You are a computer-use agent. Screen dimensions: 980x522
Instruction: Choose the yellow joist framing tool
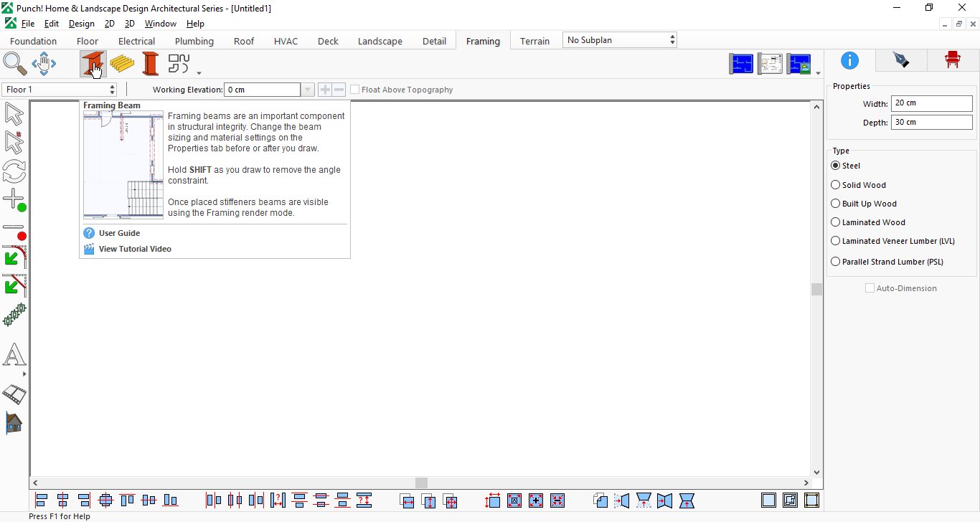[122, 64]
